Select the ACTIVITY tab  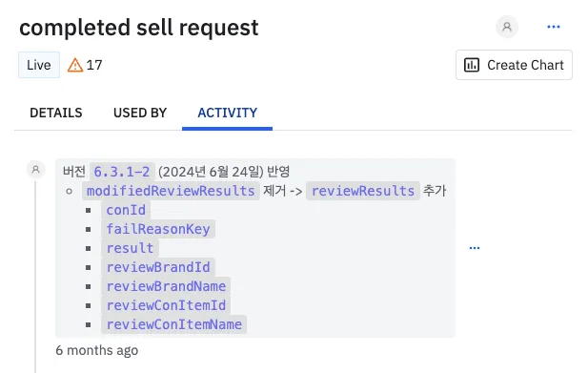tap(227, 113)
